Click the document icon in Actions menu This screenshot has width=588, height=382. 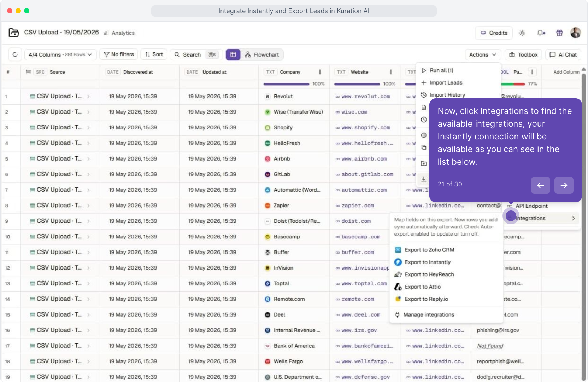point(424,108)
